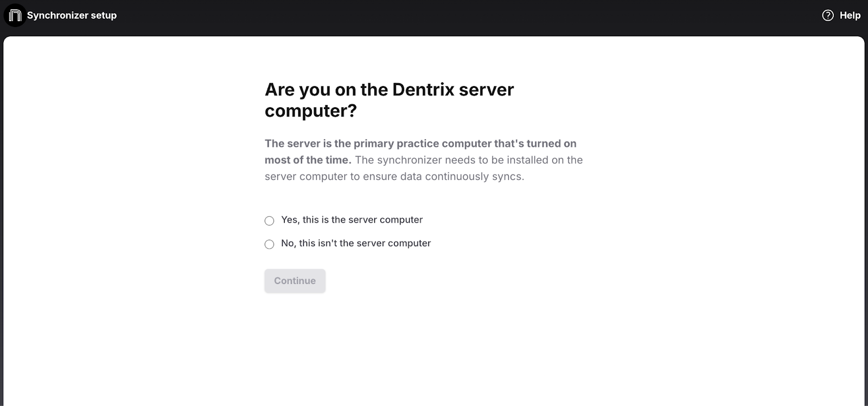The width and height of the screenshot is (868, 406).
Task: Click the app logo icon in header
Action: click(x=15, y=15)
